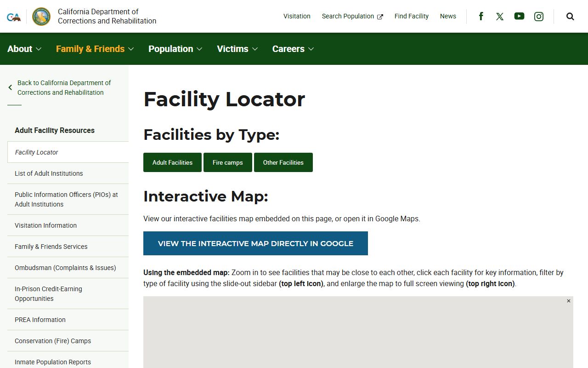Expand the About menu

point(24,49)
